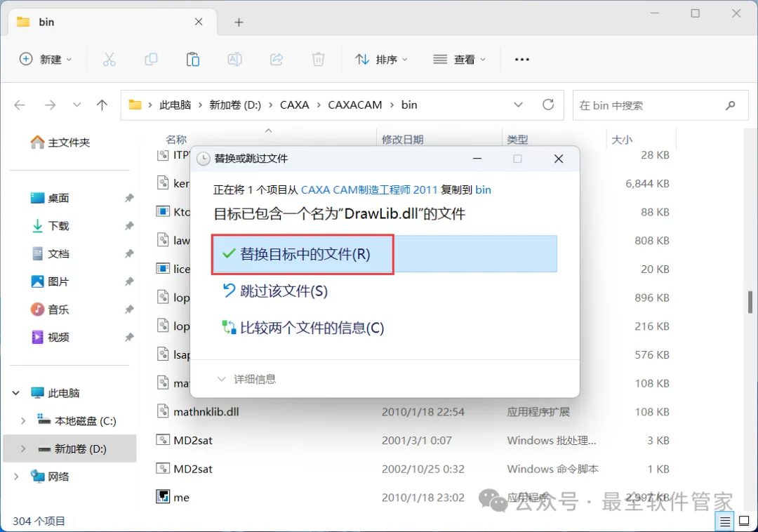The image size is (758, 532).
Task: Switch to details view icon in status bar
Action: tap(724, 521)
